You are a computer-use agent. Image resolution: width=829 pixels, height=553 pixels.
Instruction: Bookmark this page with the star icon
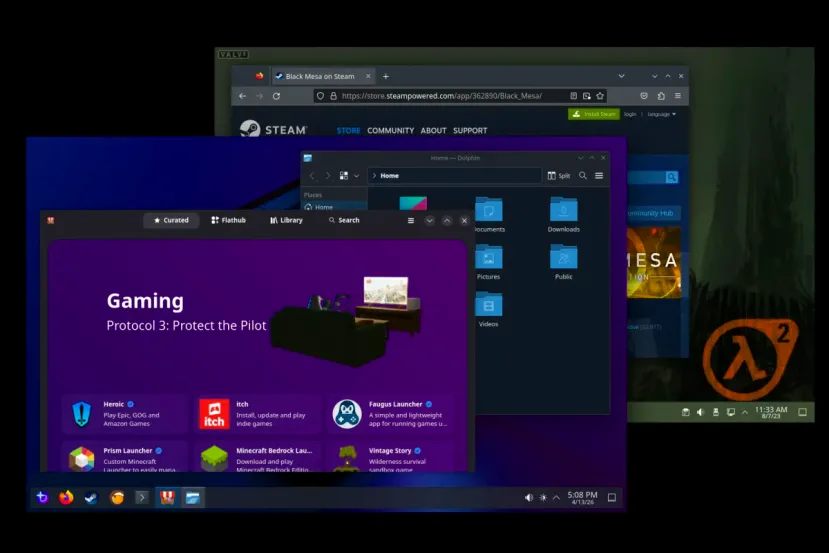coord(600,96)
